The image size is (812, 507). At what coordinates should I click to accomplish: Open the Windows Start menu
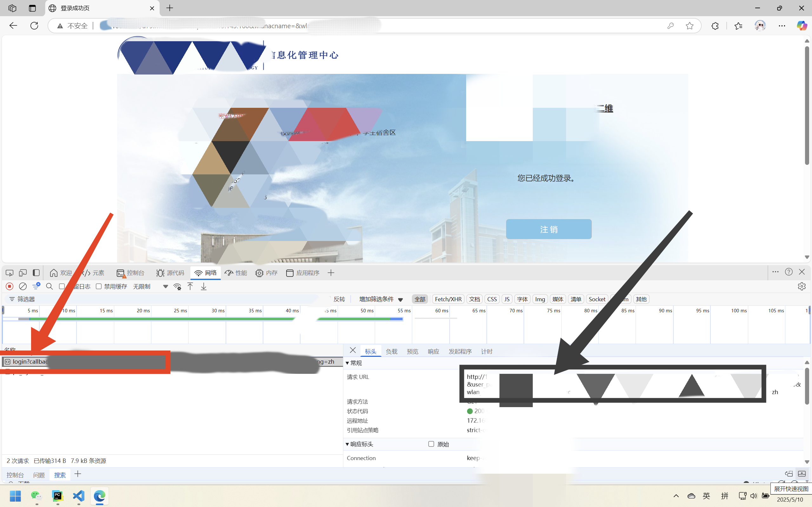pos(15,496)
